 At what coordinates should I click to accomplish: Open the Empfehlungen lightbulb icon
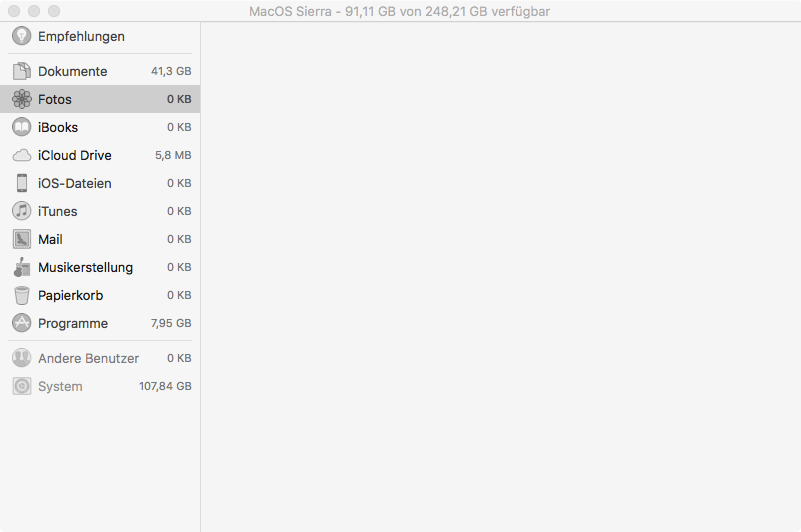pos(21,36)
